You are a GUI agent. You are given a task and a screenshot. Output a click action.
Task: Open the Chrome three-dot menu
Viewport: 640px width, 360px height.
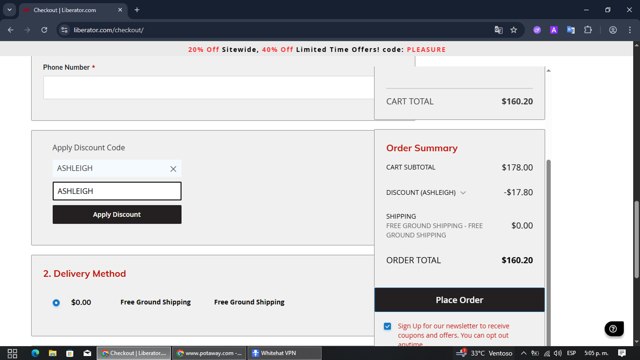click(x=630, y=30)
